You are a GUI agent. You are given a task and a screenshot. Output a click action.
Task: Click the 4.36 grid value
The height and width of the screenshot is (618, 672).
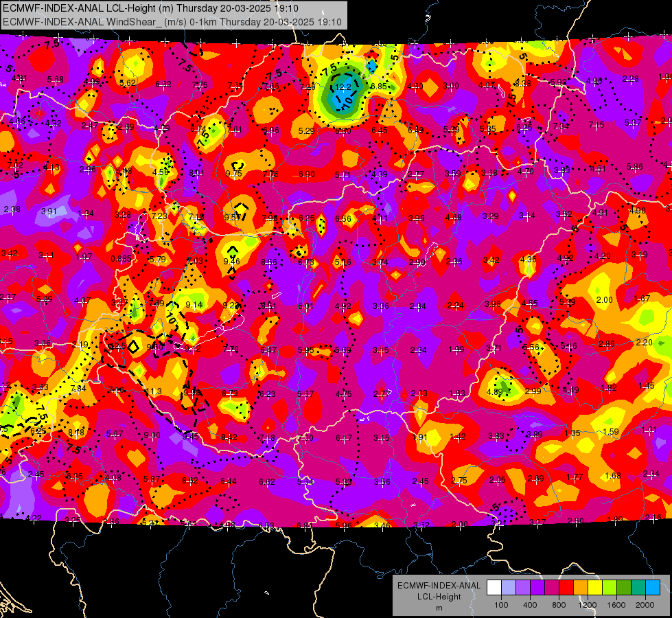click(528, 260)
